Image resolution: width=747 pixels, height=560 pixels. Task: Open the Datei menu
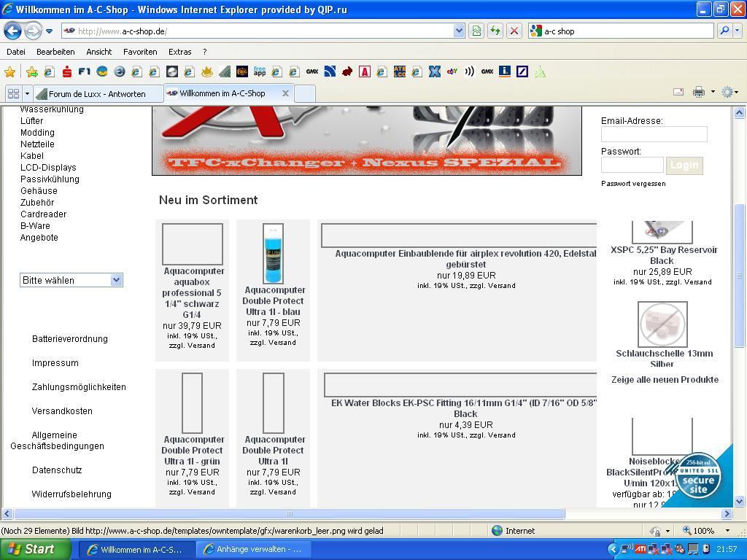tap(16, 52)
